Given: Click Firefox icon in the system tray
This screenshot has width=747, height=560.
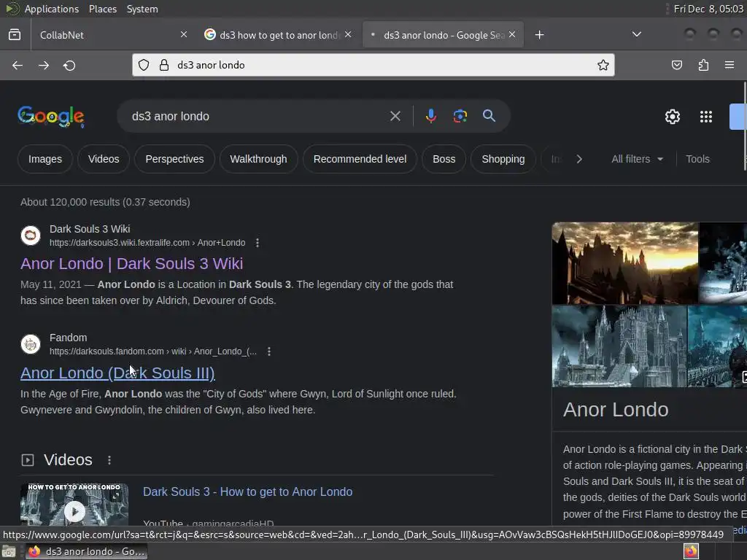Looking at the screenshot, I should [691, 551].
